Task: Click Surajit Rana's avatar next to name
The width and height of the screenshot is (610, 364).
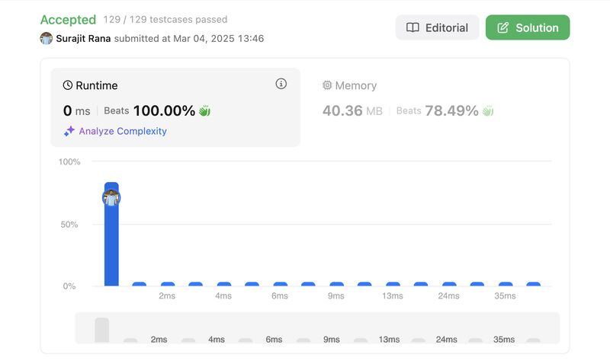Action: (47, 38)
